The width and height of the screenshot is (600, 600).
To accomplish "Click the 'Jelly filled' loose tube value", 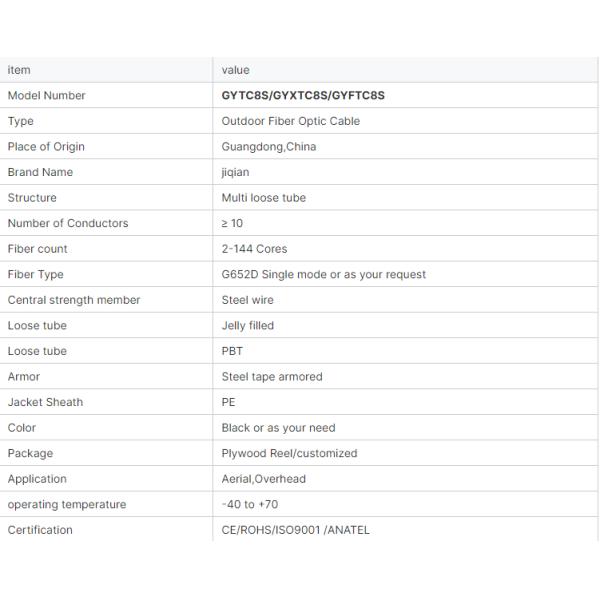I will [247, 326].
